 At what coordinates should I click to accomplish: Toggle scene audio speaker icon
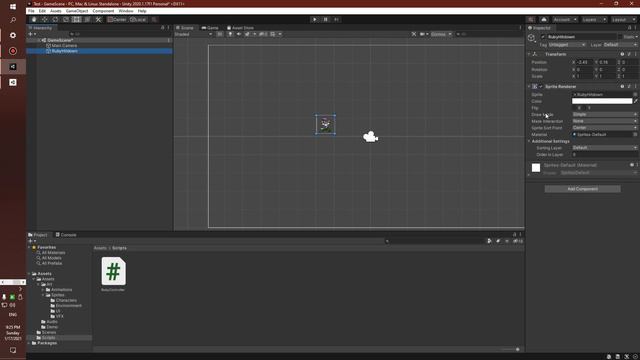239,34
